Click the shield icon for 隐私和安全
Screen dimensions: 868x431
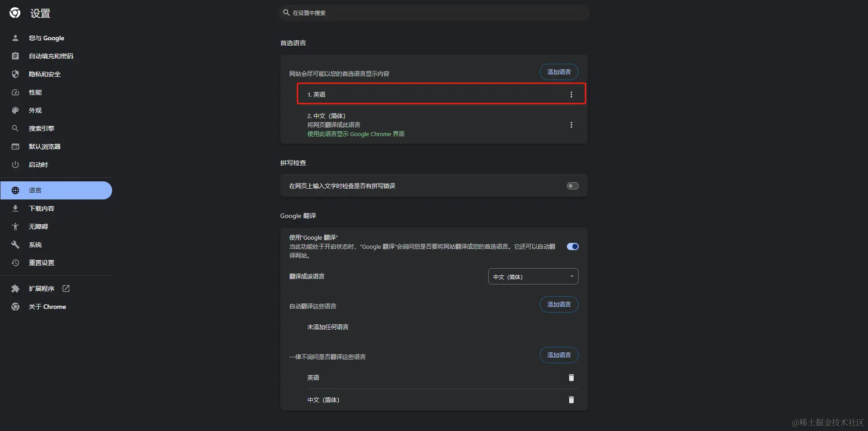coord(15,74)
